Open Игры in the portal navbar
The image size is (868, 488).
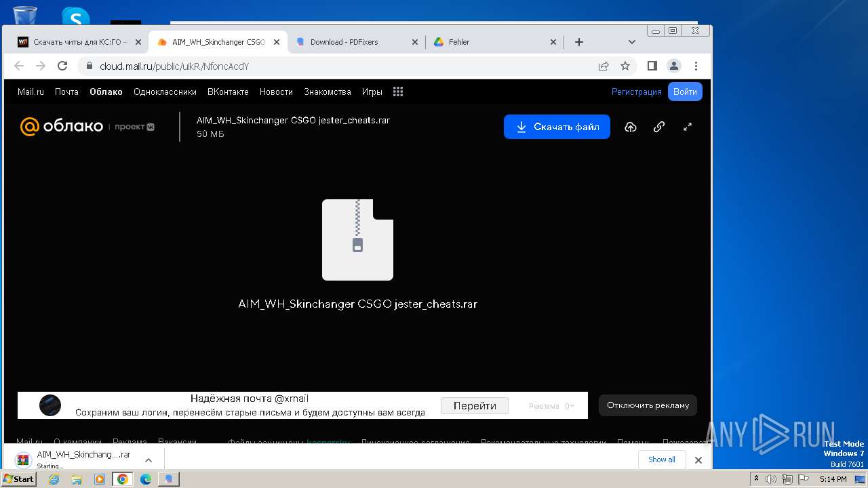[372, 91]
